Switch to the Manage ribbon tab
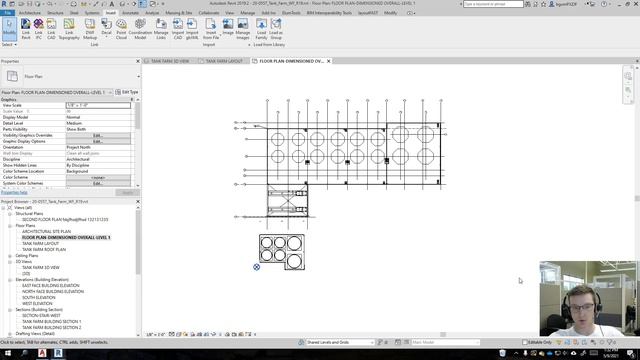The width and height of the screenshot is (640, 360). pyautogui.click(x=247, y=13)
